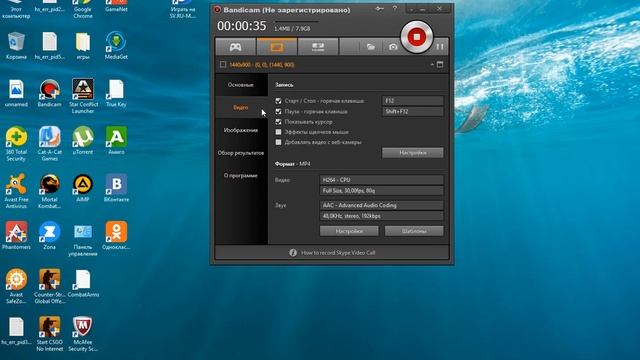Toggle Пауза hotkey checkbox

[x=278, y=111]
